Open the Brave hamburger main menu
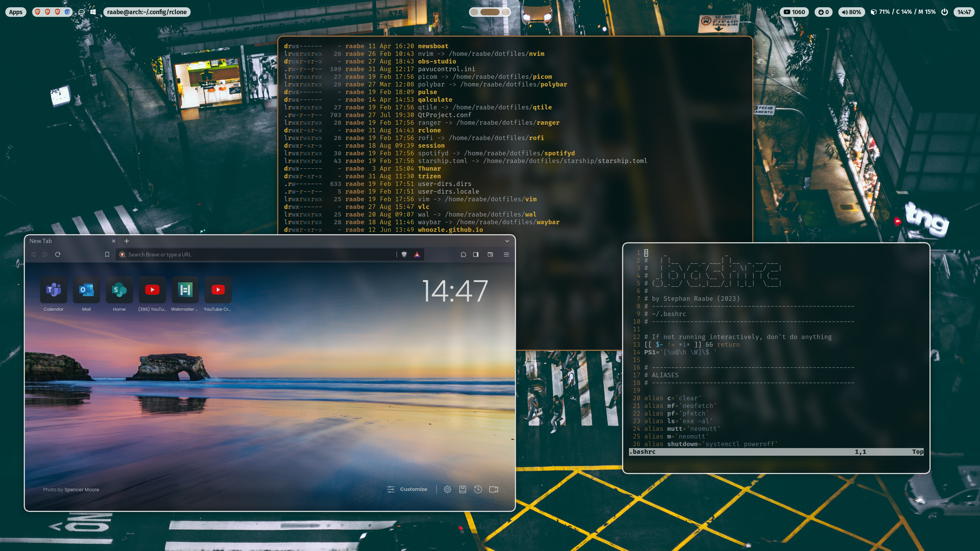 coord(506,254)
